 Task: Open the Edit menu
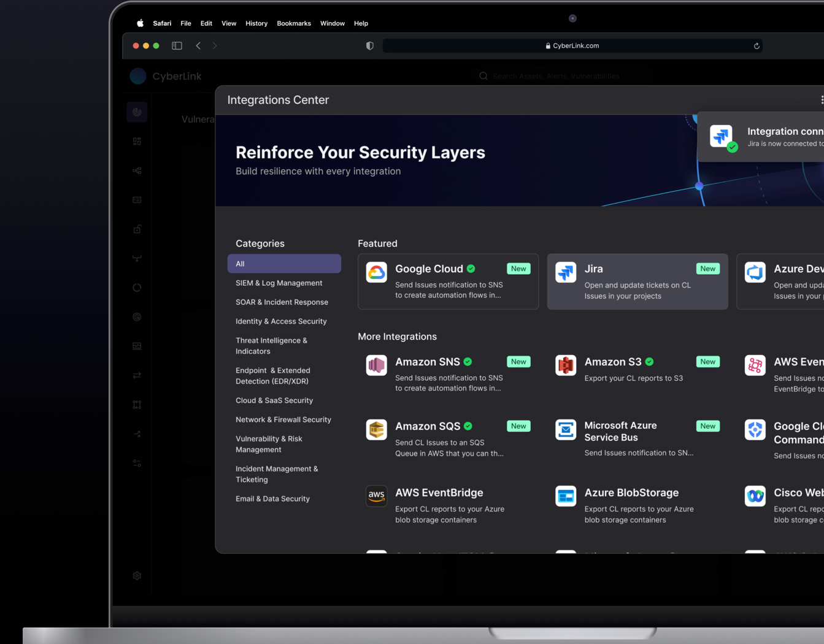click(206, 23)
